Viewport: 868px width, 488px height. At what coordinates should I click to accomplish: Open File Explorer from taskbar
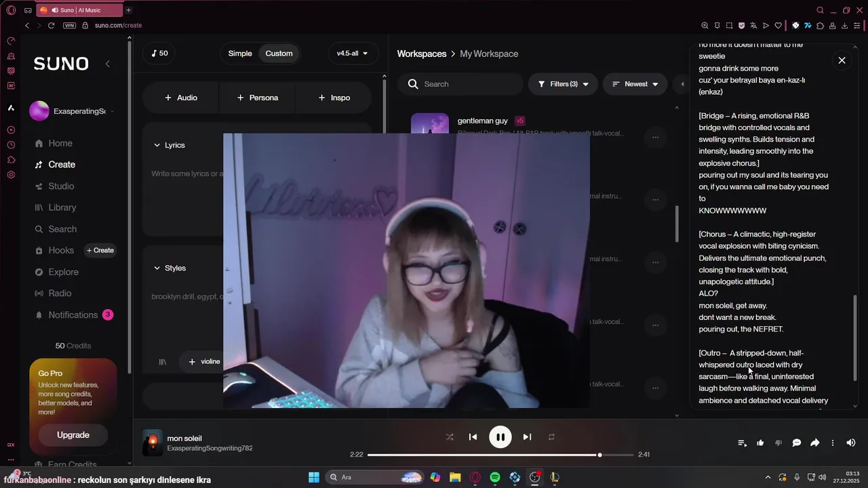tap(455, 477)
